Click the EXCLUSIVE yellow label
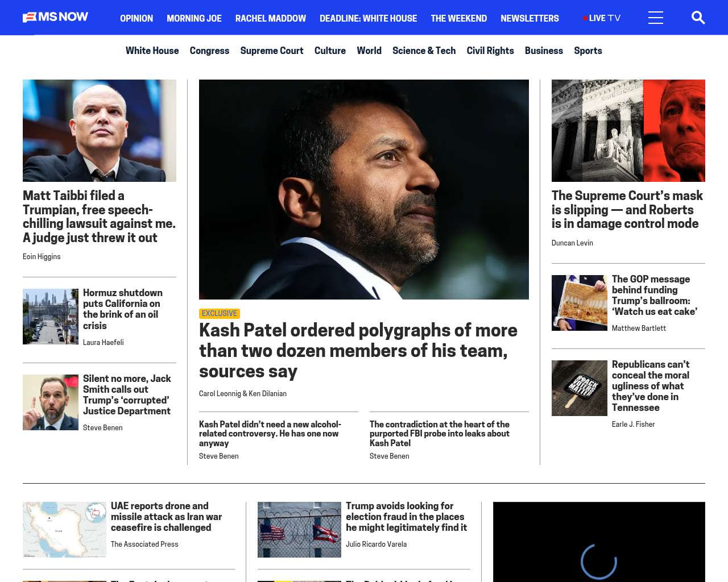Viewport: 728px width, 582px height. pyautogui.click(x=220, y=314)
